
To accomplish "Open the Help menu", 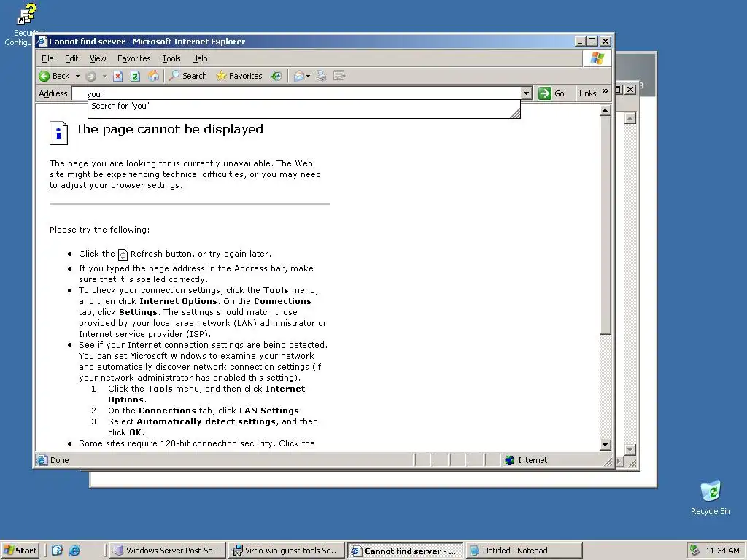I will tap(200, 58).
